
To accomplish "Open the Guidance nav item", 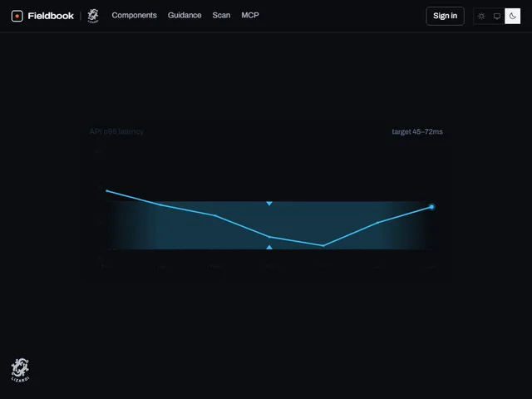I will pyautogui.click(x=185, y=15).
